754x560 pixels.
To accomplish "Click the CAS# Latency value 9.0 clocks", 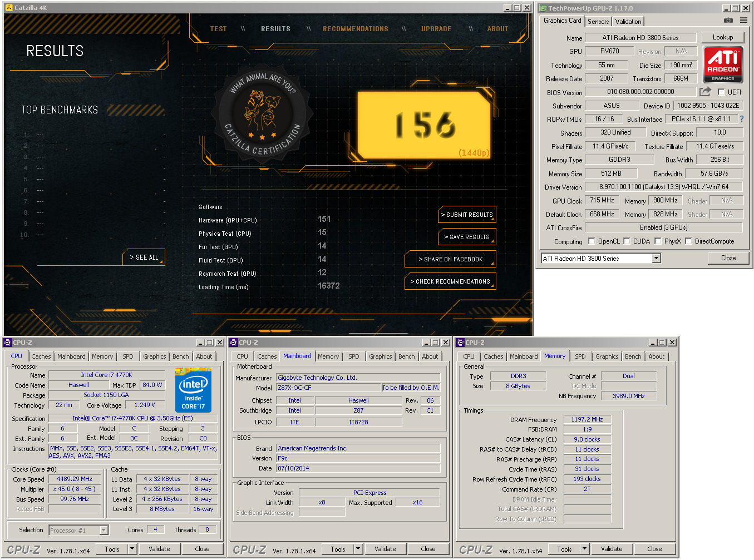I will (587, 439).
